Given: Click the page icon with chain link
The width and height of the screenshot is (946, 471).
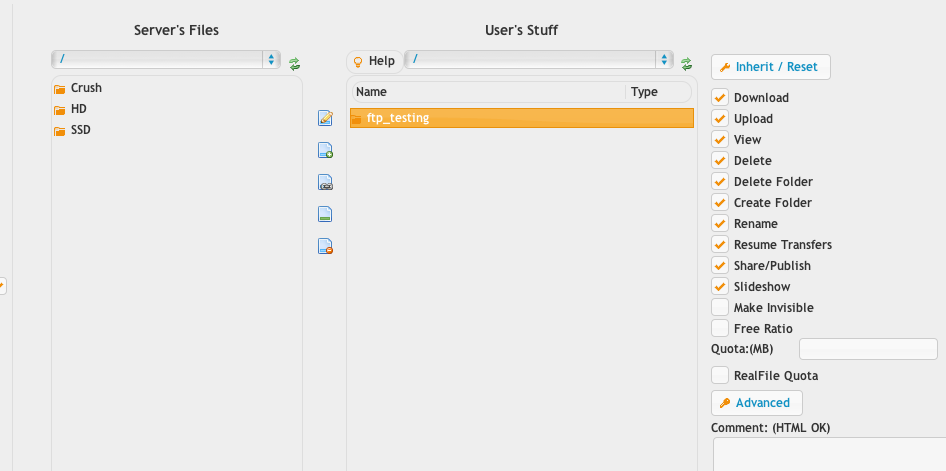Looking at the screenshot, I should [x=325, y=182].
